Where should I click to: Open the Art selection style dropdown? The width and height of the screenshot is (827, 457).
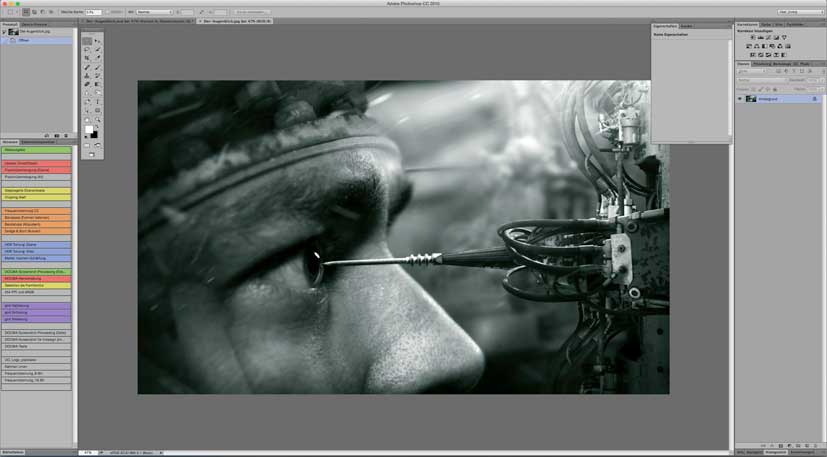click(x=155, y=12)
